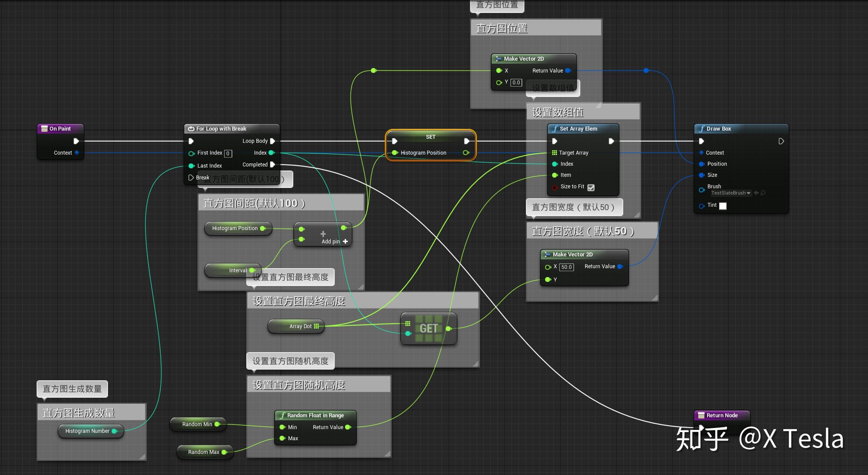This screenshot has width=868, height=475.
Task: Select the On Paint event icon
Action: coord(44,128)
